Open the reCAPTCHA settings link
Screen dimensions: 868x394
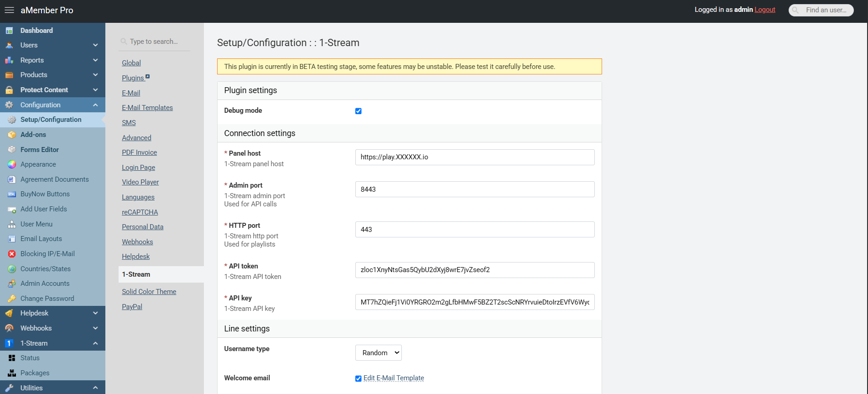pyautogui.click(x=140, y=212)
